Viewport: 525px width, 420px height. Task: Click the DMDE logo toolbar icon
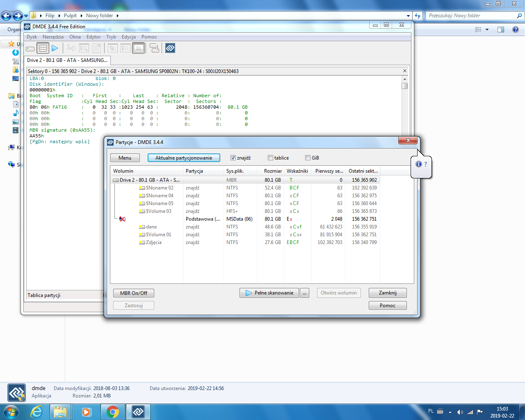(170, 48)
